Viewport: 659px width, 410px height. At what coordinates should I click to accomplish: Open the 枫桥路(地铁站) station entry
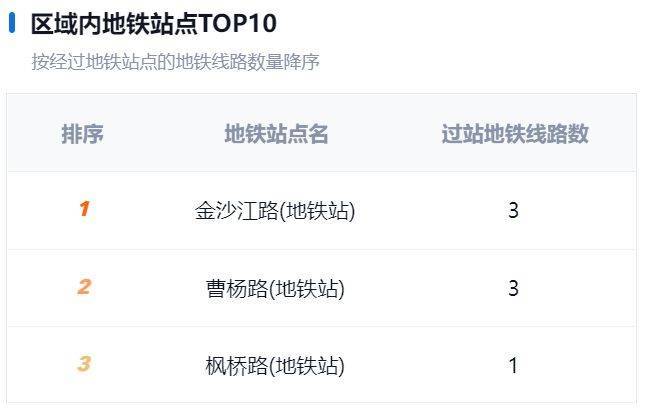click(x=275, y=366)
